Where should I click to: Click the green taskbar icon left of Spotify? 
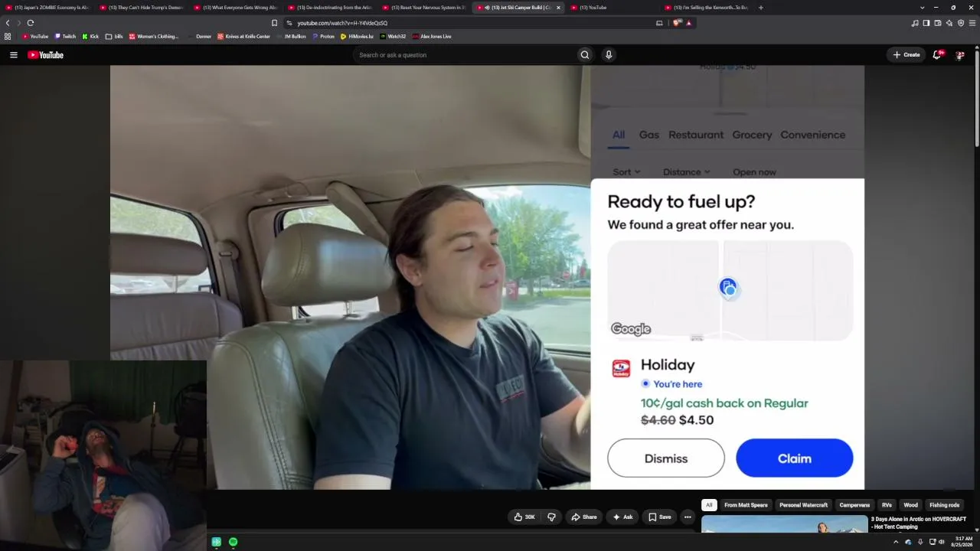pos(217,542)
